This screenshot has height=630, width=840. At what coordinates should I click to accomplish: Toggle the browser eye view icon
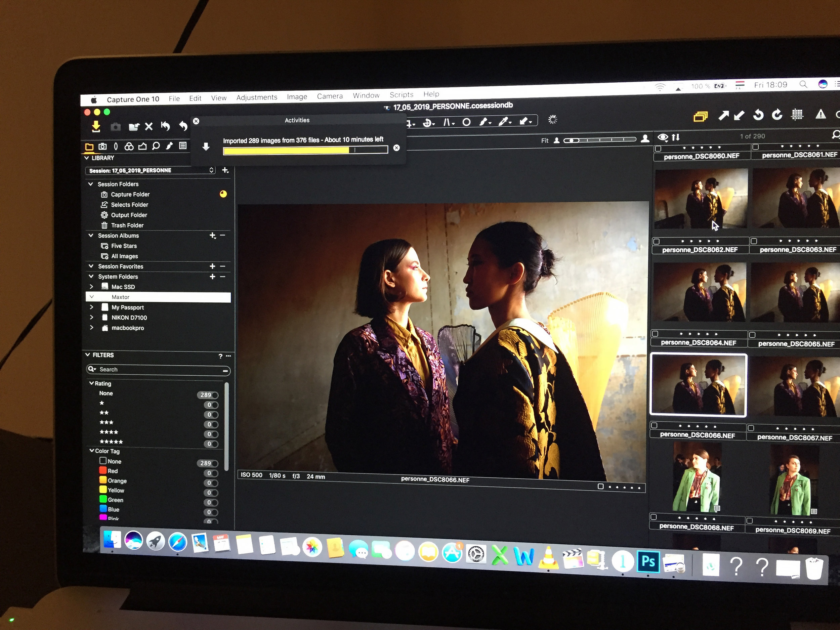663,137
